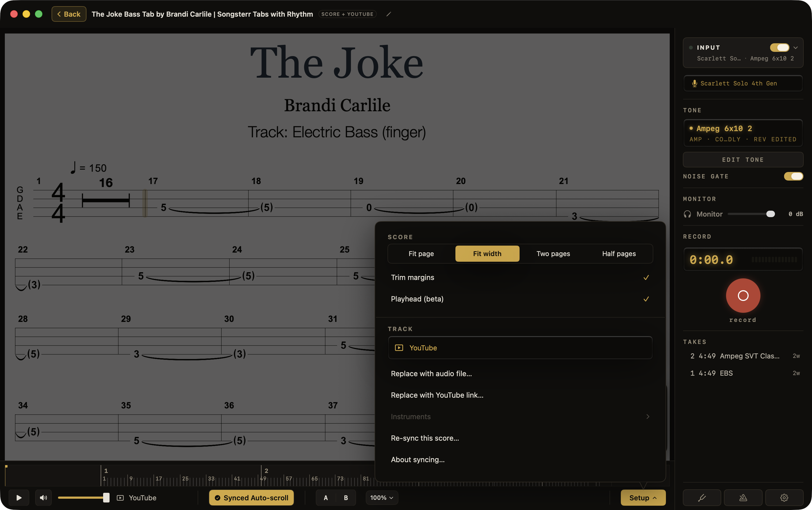Click the pencil edit title icon
The image size is (812, 510).
click(x=388, y=14)
